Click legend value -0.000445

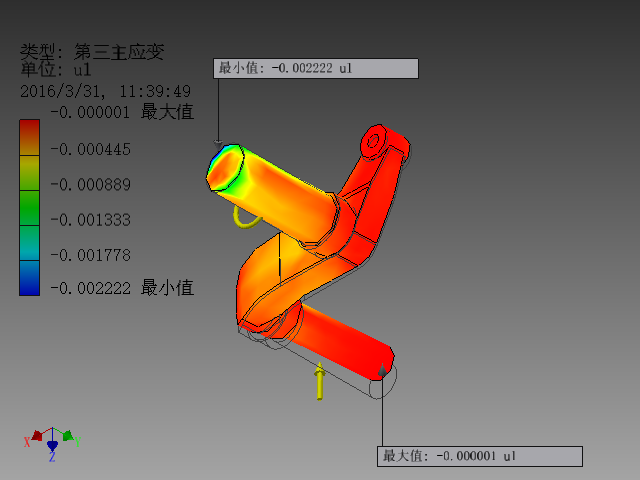(x=91, y=149)
